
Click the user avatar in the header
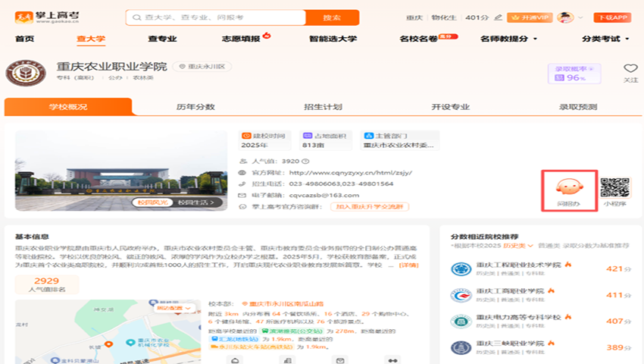(564, 17)
